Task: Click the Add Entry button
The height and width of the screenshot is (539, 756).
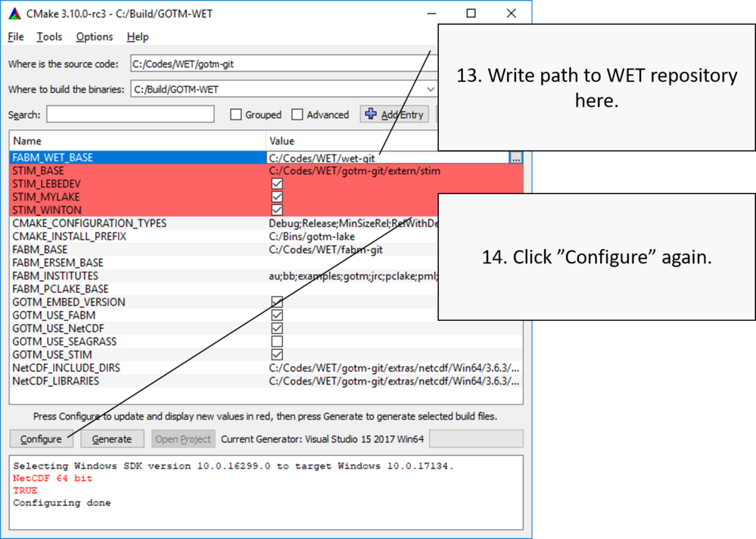Action: tap(394, 115)
